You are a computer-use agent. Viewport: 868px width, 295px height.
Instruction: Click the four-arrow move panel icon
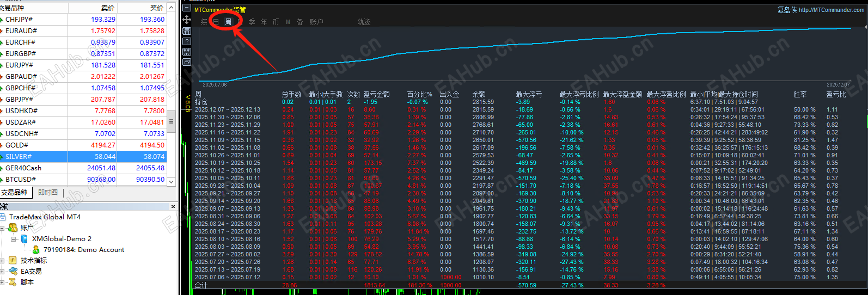coord(187,20)
